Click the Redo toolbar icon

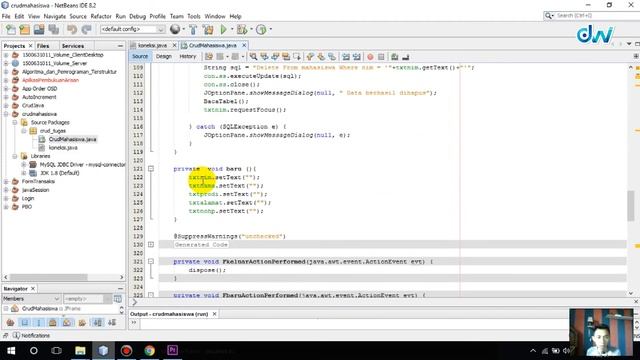pos(87,29)
